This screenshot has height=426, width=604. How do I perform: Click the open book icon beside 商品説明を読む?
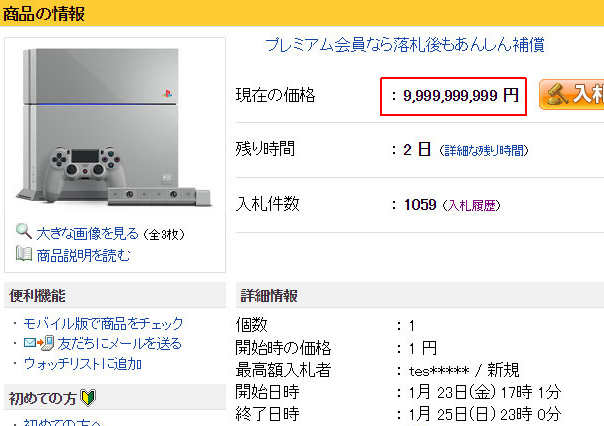pyautogui.click(x=24, y=254)
